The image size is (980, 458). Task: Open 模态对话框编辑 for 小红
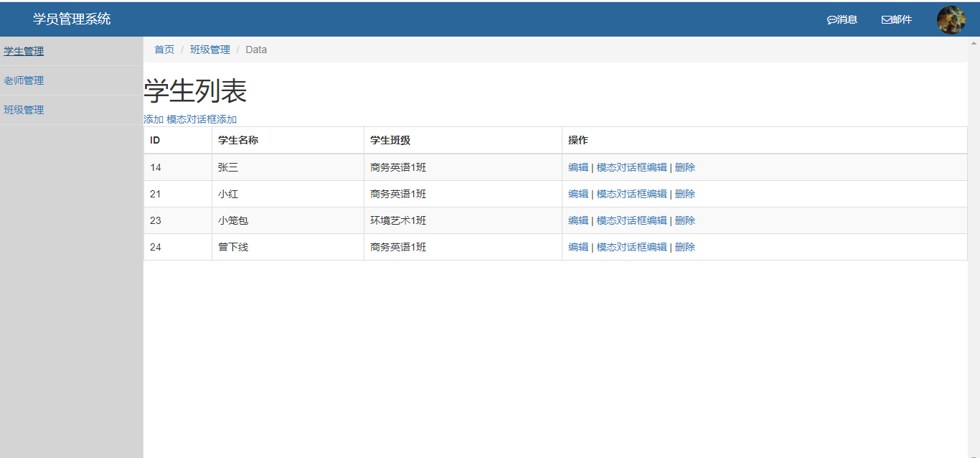coord(632,194)
